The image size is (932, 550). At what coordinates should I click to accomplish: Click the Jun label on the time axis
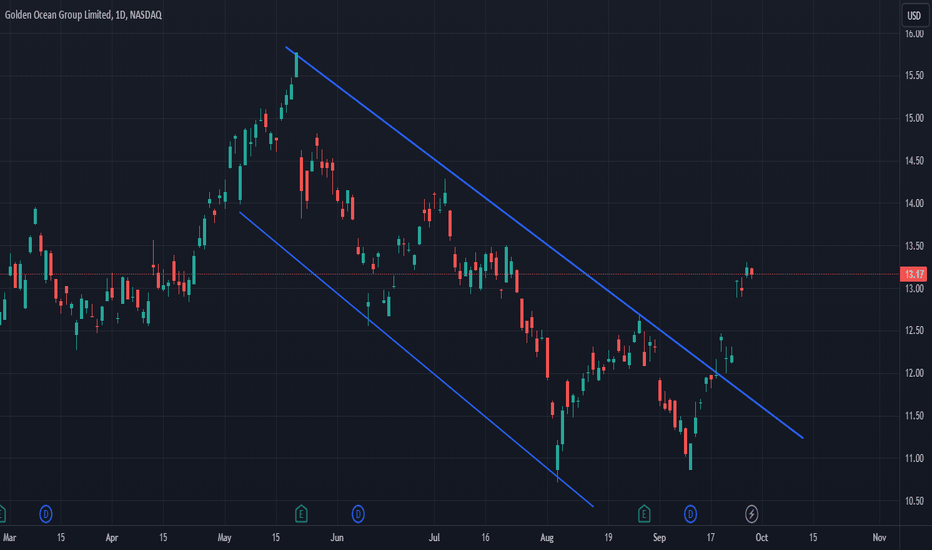[337, 538]
